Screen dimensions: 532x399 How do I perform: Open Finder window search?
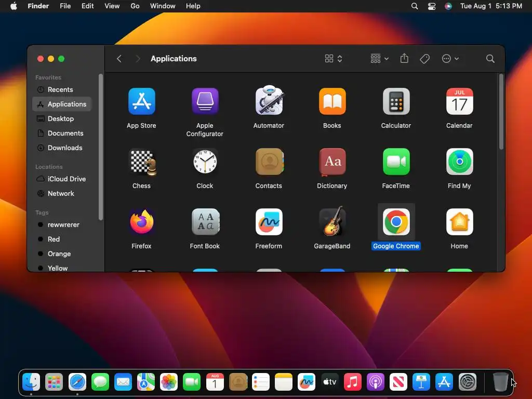490,59
